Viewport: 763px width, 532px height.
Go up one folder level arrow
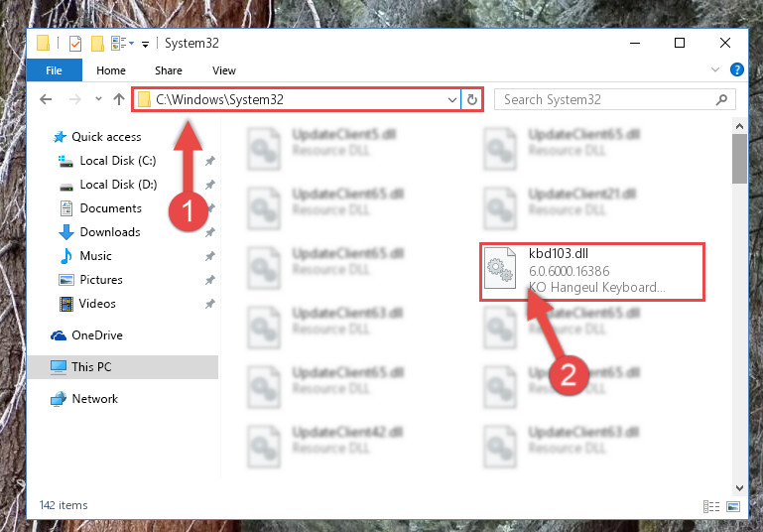click(119, 100)
